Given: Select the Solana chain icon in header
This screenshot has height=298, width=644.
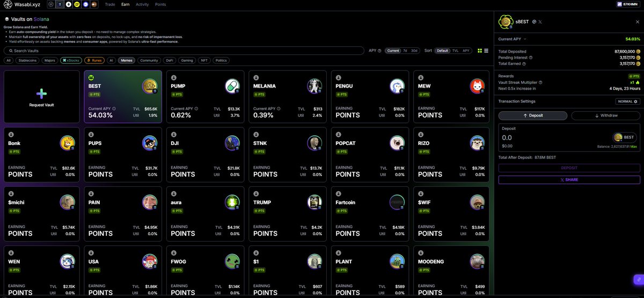Looking at the screenshot, I should [60, 4].
